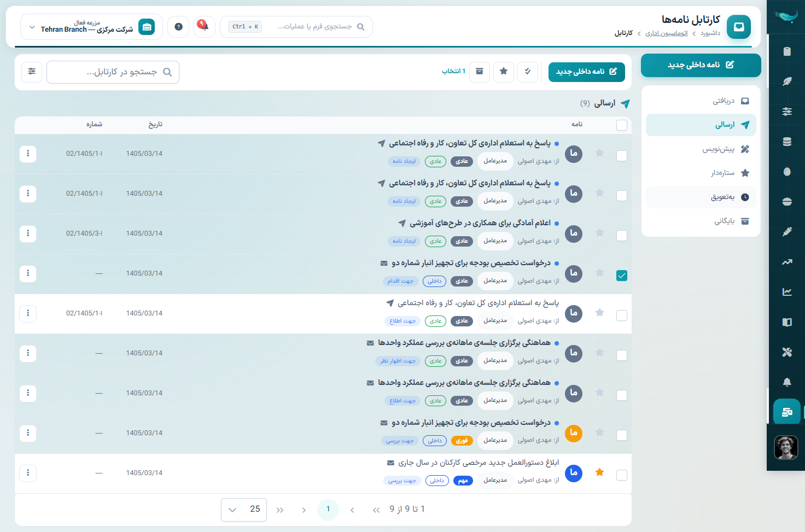Click sidebar 'نامه داخلی جدید' compose button
This screenshot has width=805, height=532.
coord(701,65)
